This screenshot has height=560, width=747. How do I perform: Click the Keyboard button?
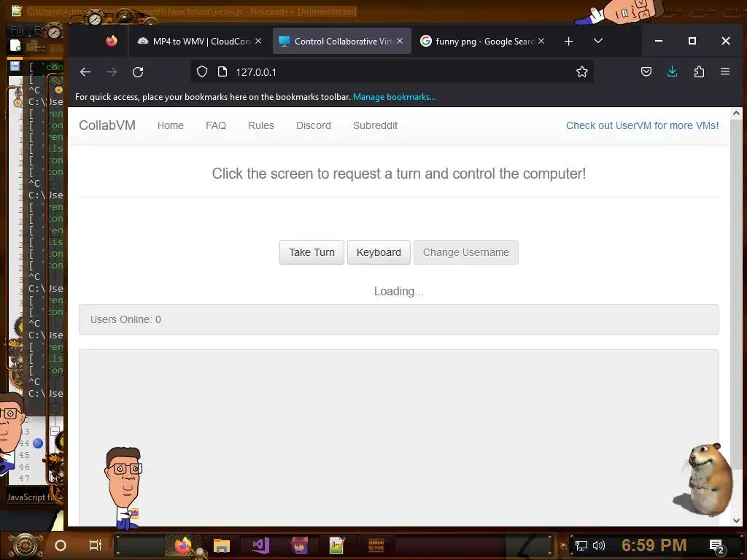point(379,252)
